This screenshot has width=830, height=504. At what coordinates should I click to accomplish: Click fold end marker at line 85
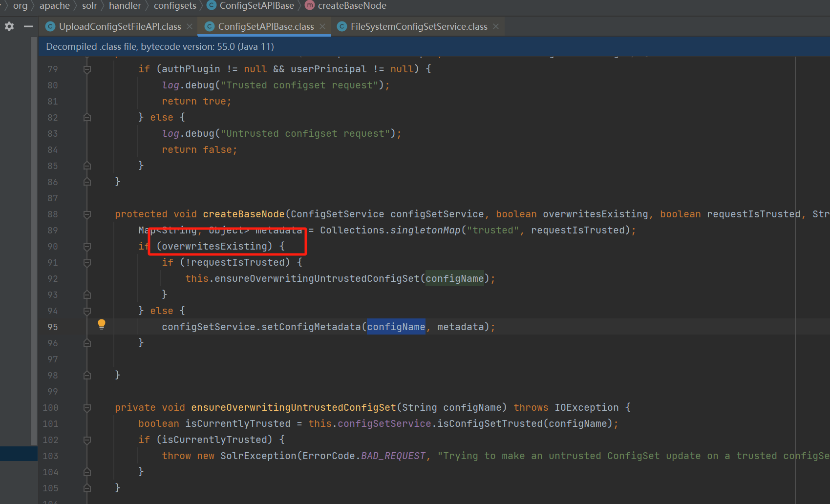(x=87, y=166)
